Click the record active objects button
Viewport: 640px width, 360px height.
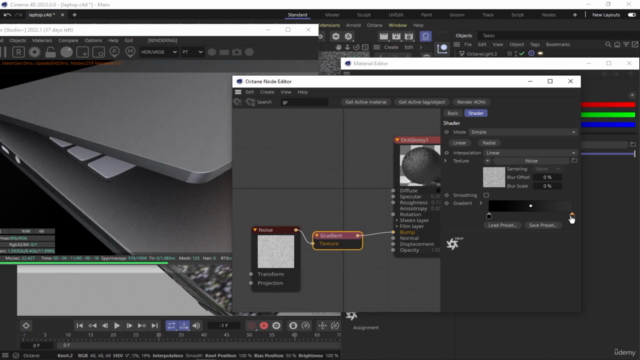(x=251, y=326)
